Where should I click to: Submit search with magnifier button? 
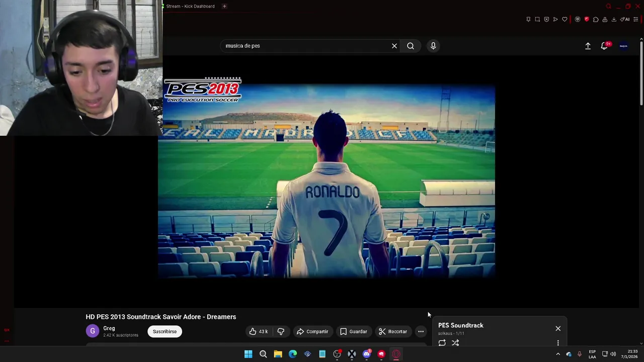tap(411, 46)
